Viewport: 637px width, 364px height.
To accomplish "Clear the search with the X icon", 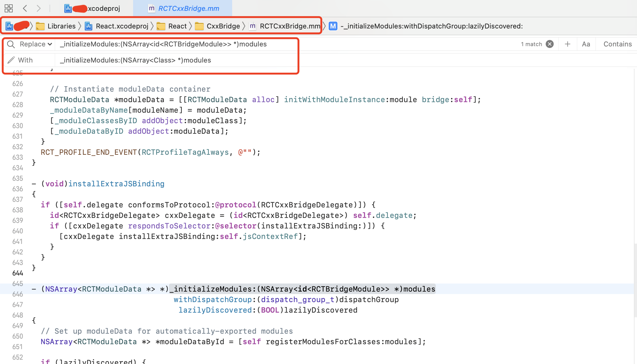I will pyautogui.click(x=550, y=44).
